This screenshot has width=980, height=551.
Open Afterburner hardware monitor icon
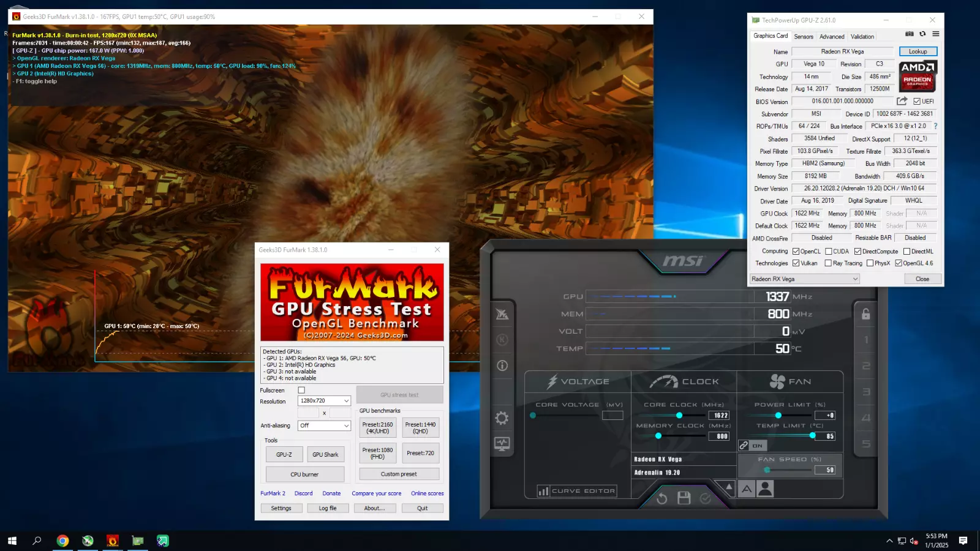click(x=502, y=444)
